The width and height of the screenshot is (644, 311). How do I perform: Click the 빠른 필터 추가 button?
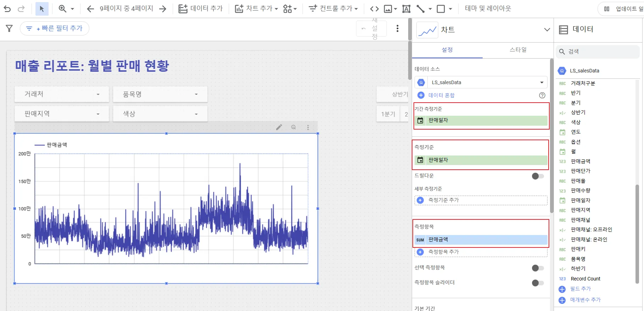click(x=55, y=28)
